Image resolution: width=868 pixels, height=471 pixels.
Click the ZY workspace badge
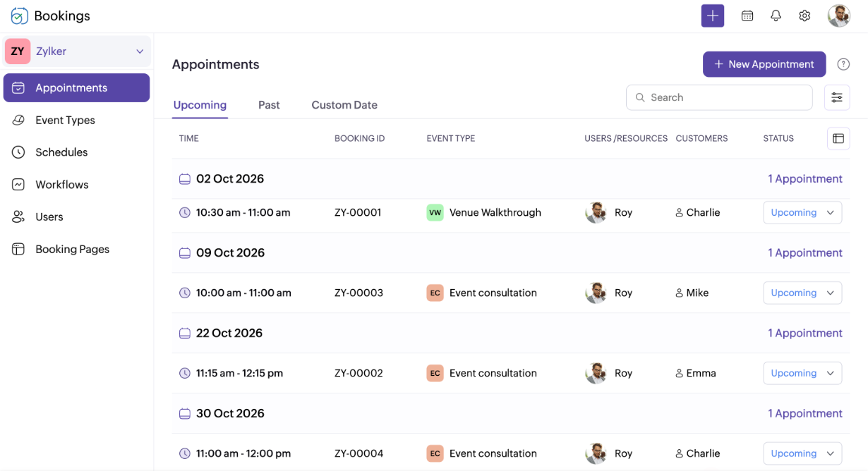(x=18, y=51)
